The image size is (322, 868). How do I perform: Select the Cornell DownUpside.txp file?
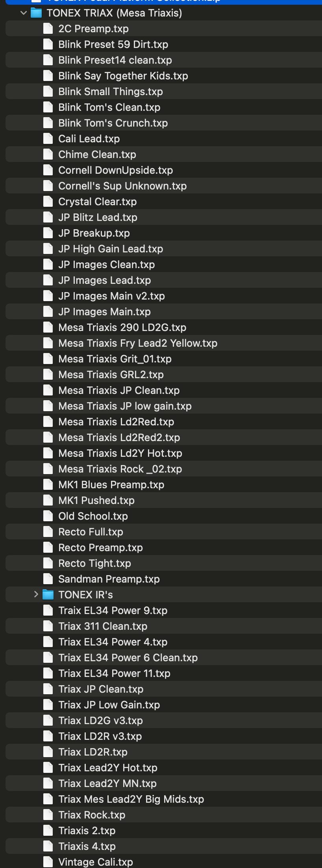(115, 170)
